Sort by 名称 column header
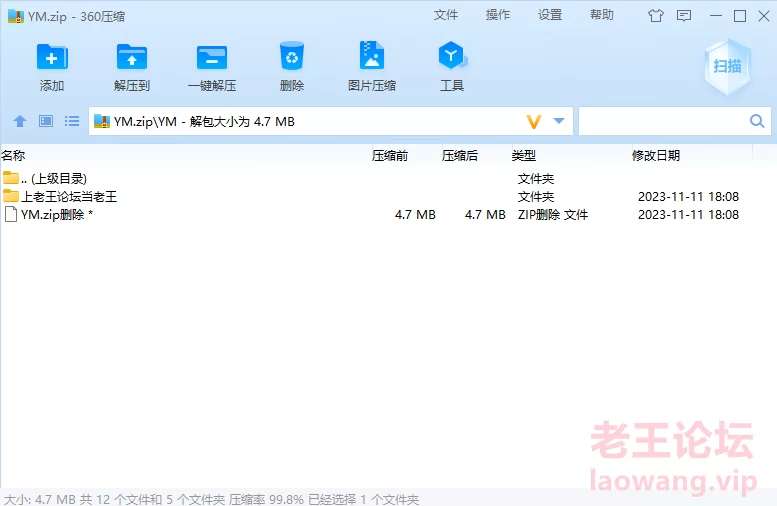The height and width of the screenshot is (506, 777). click(x=13, y=156)
